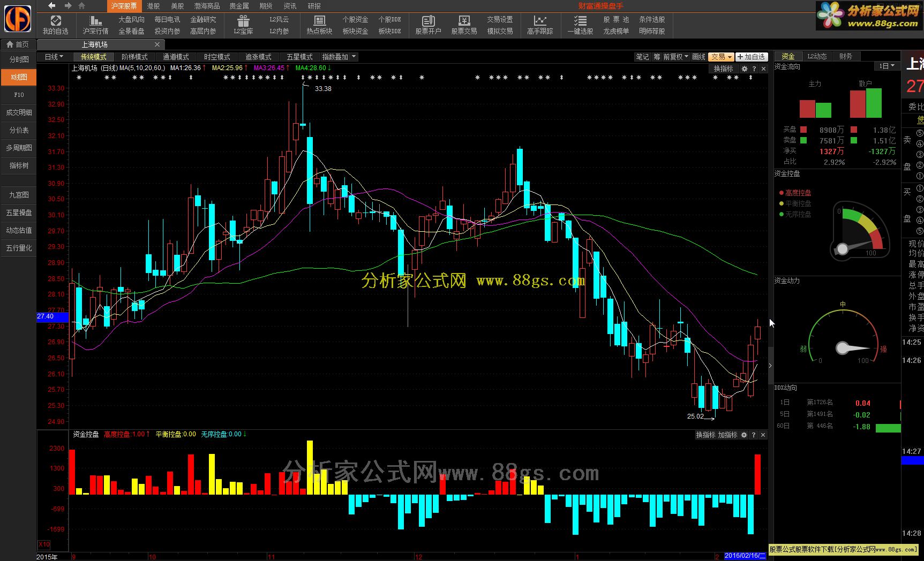Open 沪深行情 market quotes icon
Image resolution: width=924 pixels, height=561 pixels.
tap(95, 25)
